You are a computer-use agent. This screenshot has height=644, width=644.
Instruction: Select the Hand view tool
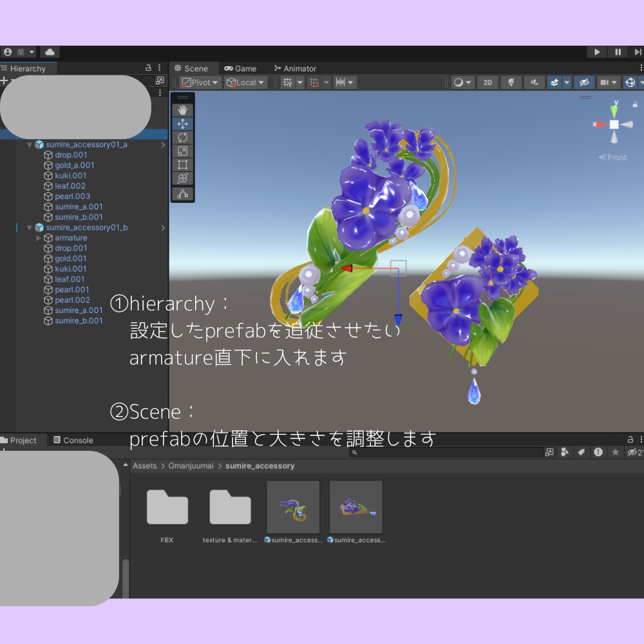[182, 109]
